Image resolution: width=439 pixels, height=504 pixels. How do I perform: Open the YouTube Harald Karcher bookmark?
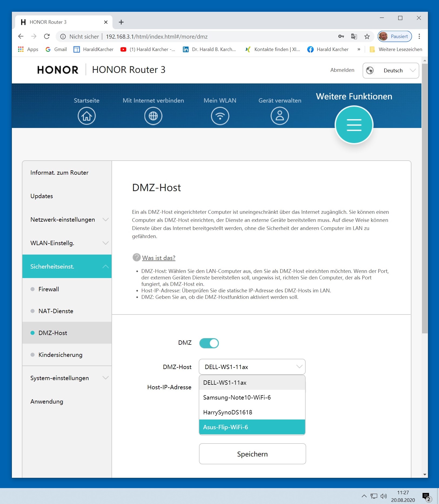click(148, 49)
